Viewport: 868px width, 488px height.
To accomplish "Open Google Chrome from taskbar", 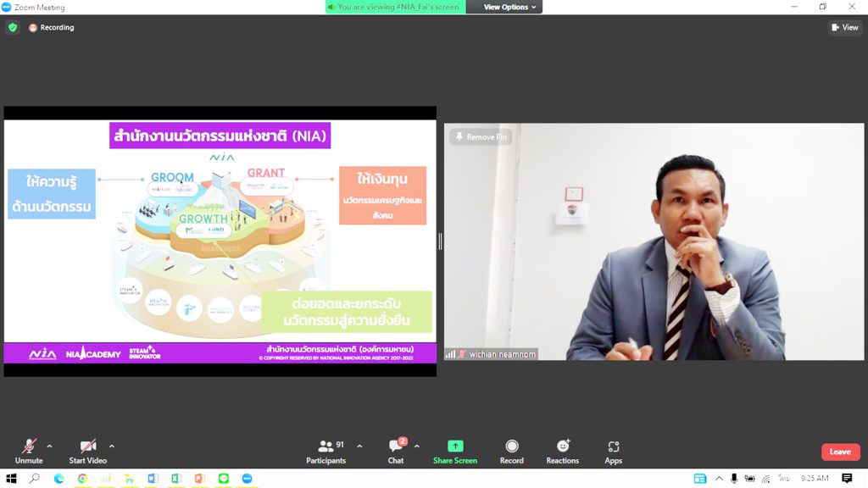I will coord(82,478).
